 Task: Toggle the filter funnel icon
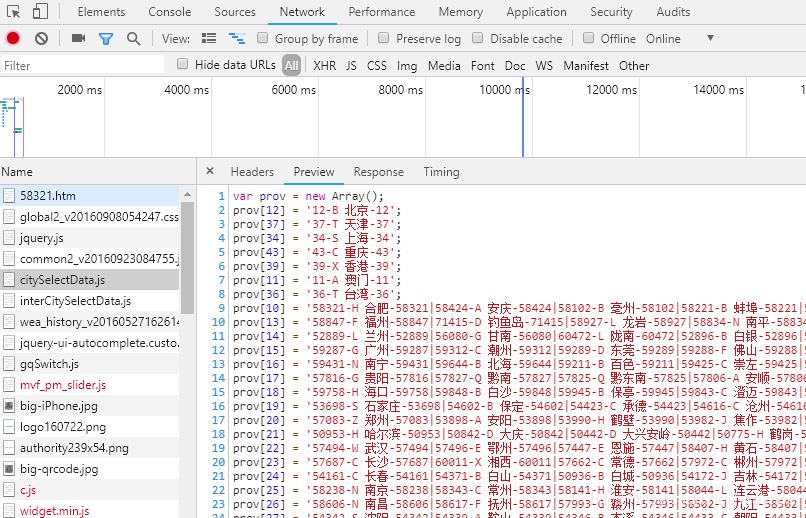pos(106,39)
